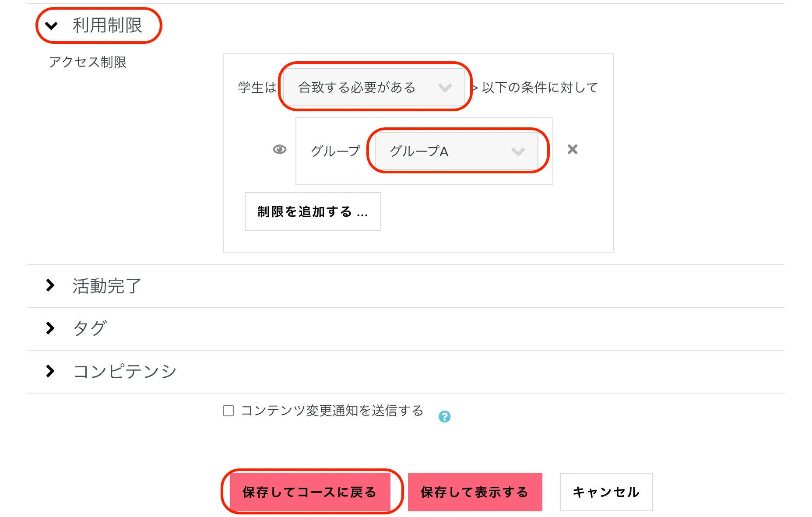Expand the タグ section chevron

click(50, 328)
